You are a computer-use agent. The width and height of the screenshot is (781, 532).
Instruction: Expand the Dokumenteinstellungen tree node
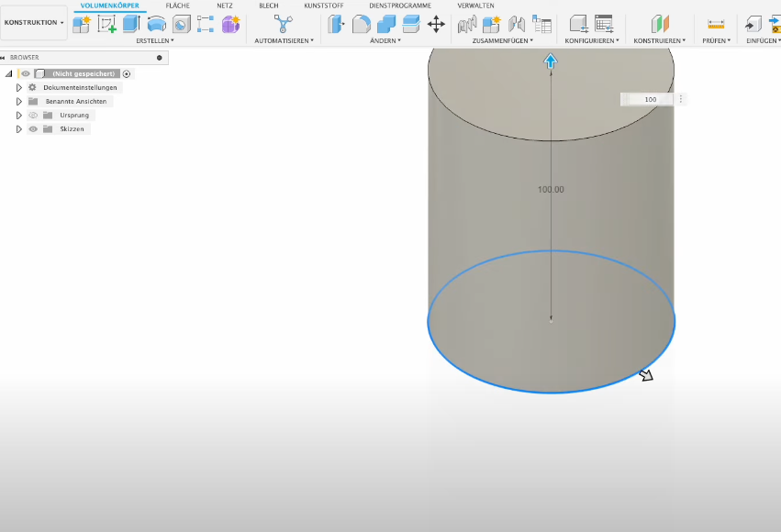[x=18, y=87]
